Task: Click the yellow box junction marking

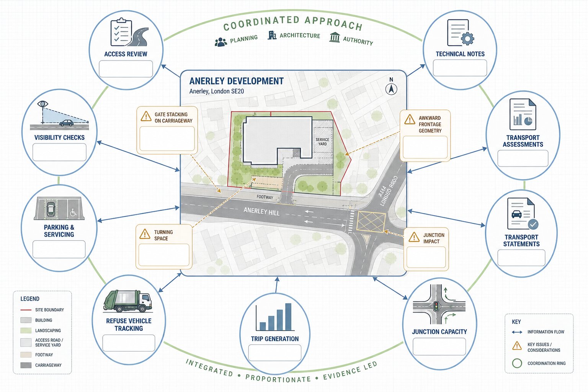Action: click(371, 221)
